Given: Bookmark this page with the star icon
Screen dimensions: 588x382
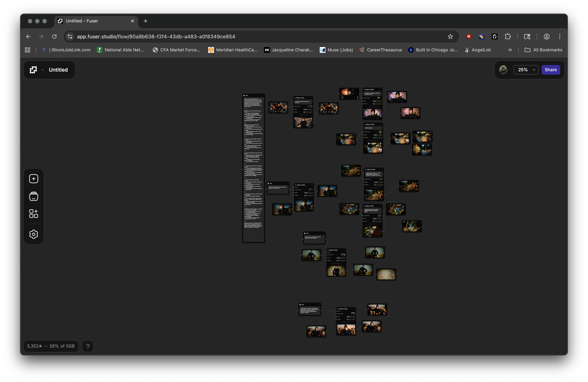Looking at the screenshot, I should 450,37.
